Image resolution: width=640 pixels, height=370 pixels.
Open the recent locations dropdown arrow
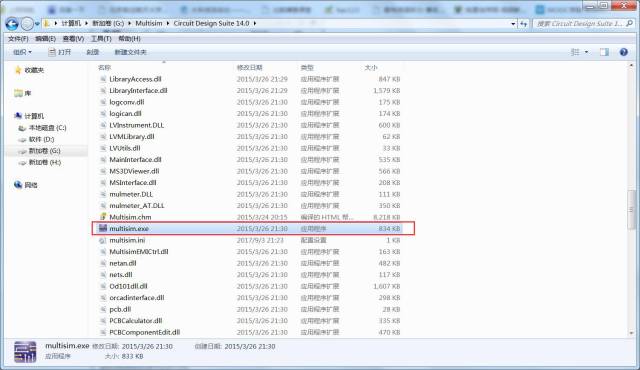coord(37,24)
